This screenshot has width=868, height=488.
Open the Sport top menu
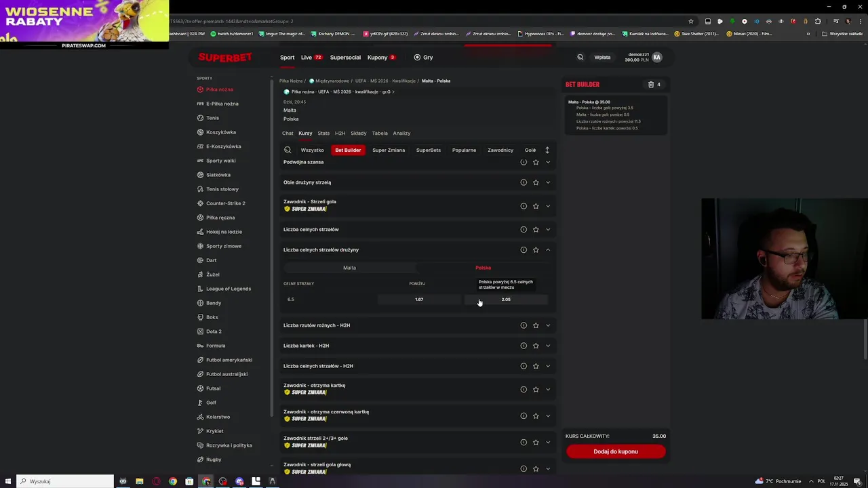point(288,58)
